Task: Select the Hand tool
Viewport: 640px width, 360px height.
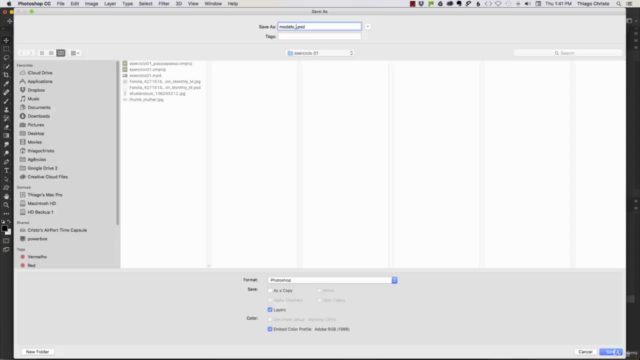Action: [6, 196]
